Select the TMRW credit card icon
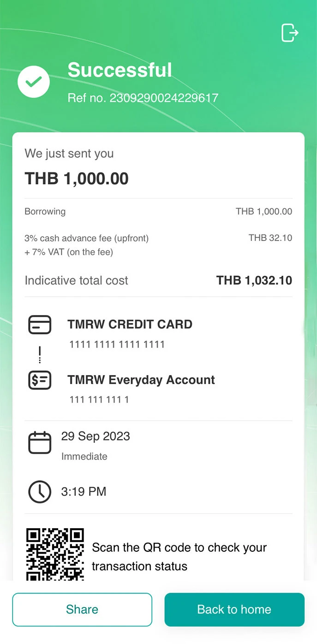 click(x=40, y=325)
